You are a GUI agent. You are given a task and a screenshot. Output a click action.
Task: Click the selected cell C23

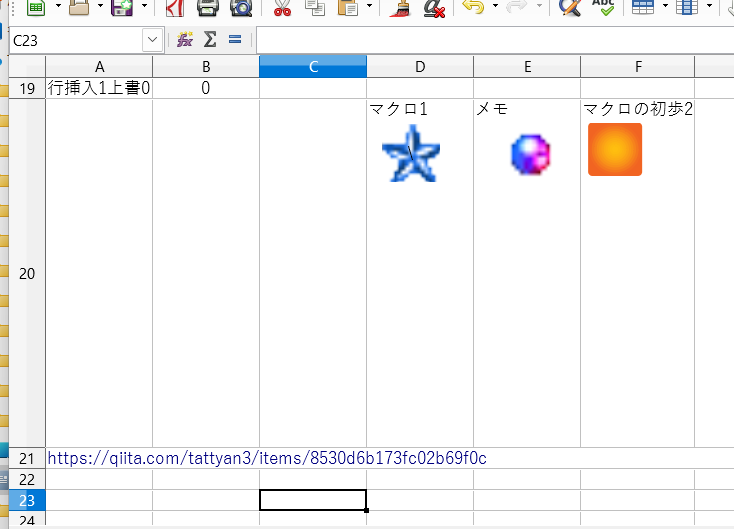point(313,500)
